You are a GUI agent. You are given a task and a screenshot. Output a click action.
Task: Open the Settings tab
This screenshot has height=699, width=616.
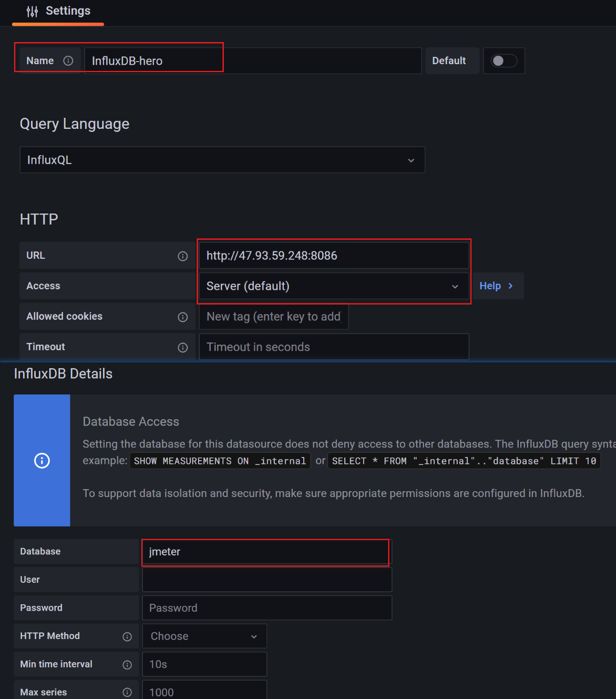[x=58, y=12]
